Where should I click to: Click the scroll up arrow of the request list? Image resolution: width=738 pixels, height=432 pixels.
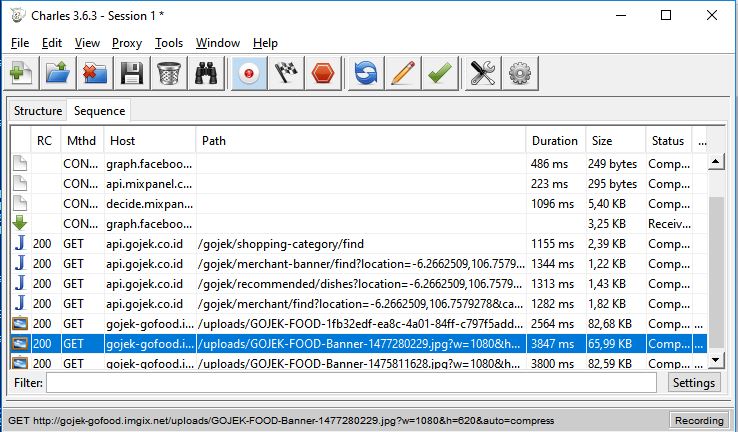pos(715,162)
